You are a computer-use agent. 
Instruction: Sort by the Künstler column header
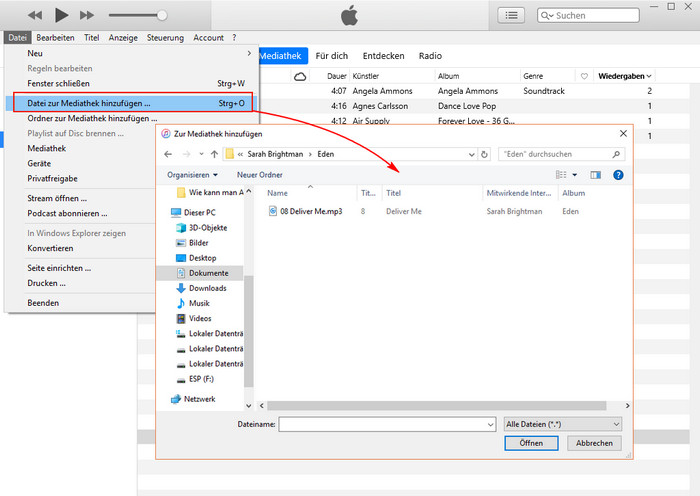366,76
